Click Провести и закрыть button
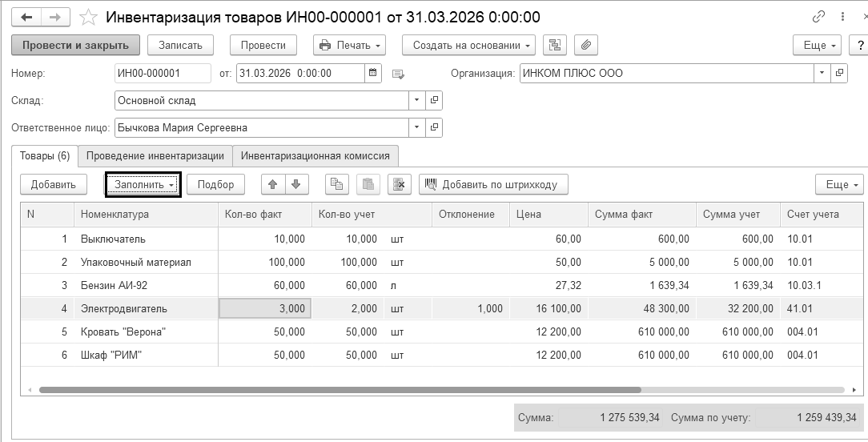The width and height of the screenshot is (868, 442). coord(76,45)
